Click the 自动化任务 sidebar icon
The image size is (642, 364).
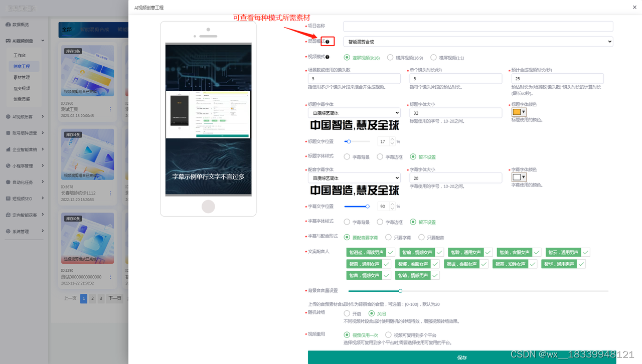[x=8, y=183]
